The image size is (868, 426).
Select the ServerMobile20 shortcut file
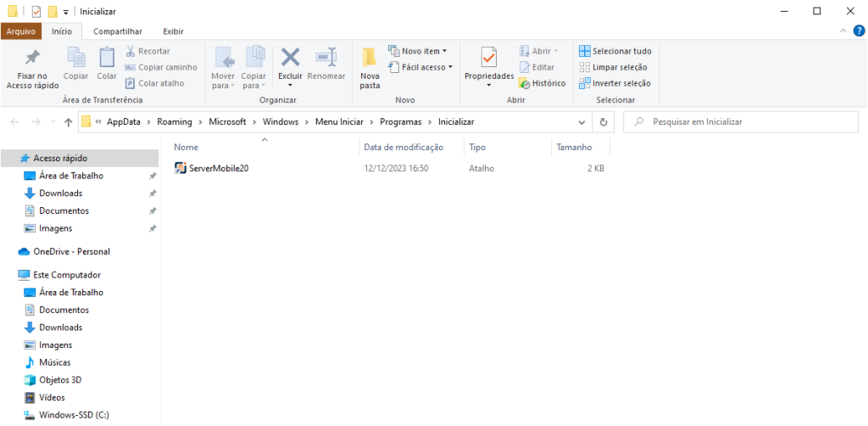coord(218,168)
